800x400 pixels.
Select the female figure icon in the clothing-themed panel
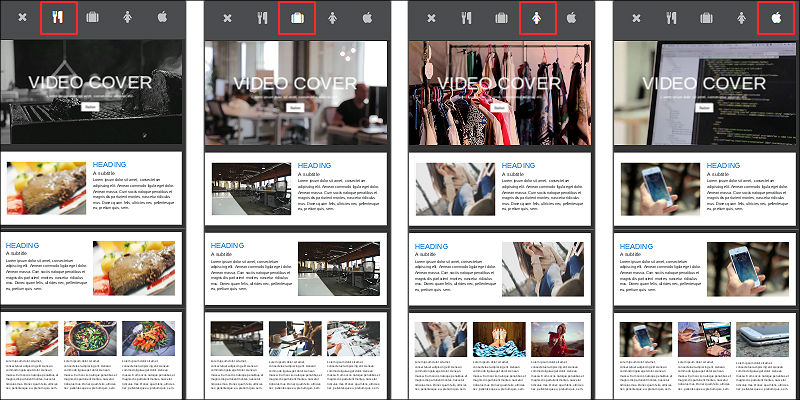point(537,18)
